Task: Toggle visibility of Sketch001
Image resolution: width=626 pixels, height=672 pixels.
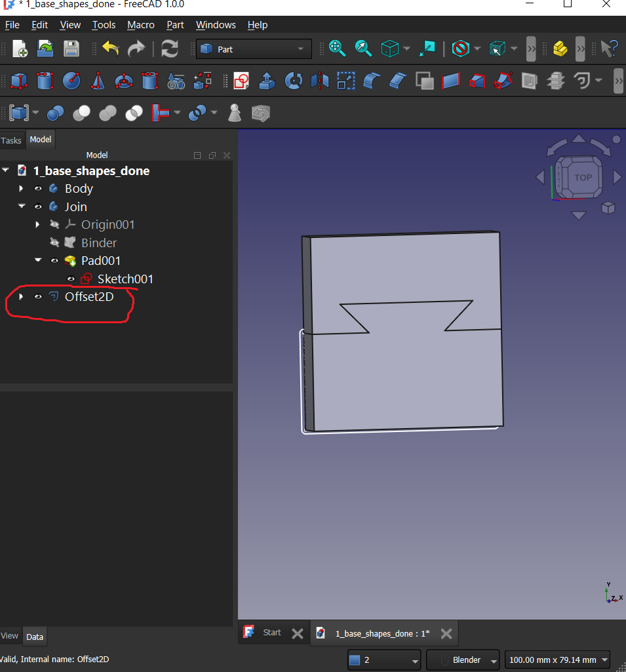Action: point(71,279)
